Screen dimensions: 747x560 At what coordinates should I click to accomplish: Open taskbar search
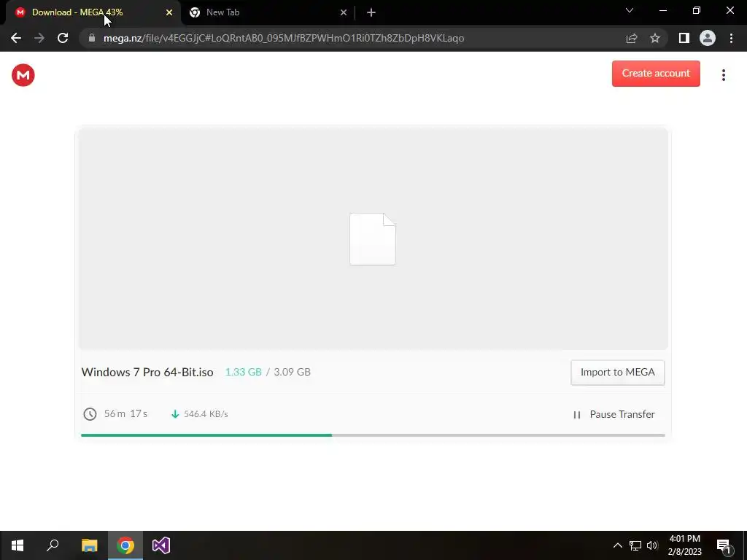click(53, 545)
